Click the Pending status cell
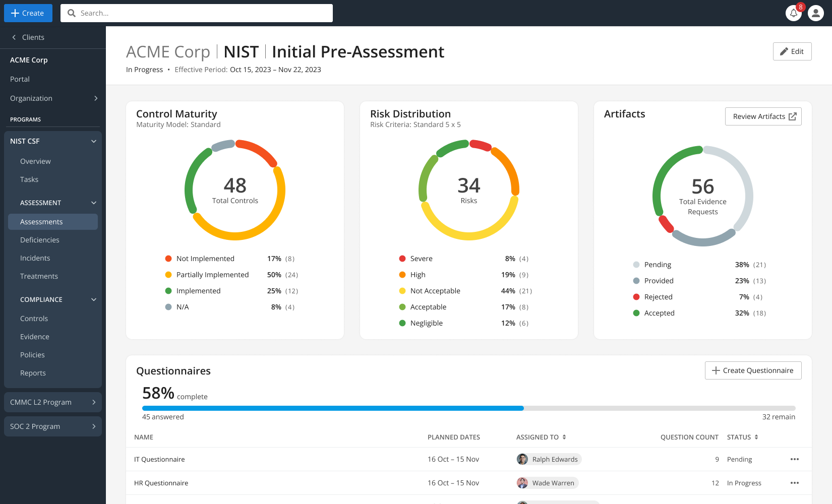 pos(739,459)
